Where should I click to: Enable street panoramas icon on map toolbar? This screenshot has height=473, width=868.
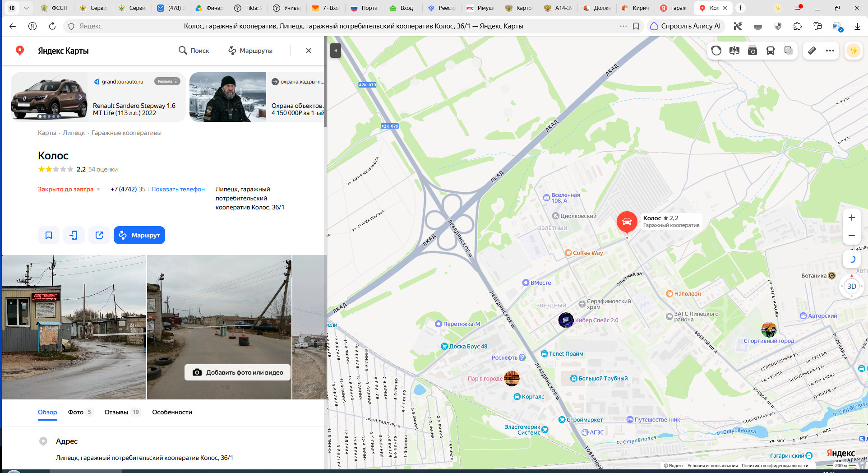(x=734, y=51)
